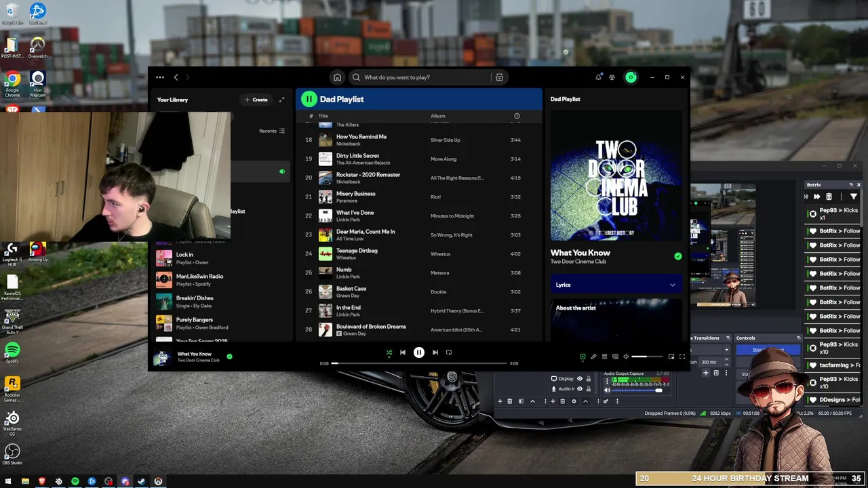Image resolution: width=868 pixels, height=488 pixels.
Task: Open Steam from taskbar
Action: pos(141,481)
